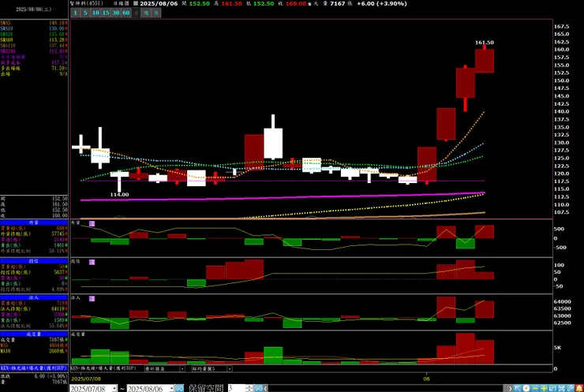The width and height of the screenshot is (584, 392).
Task: Click the 161.50 high price label on chart
Action: click(485, 43)
